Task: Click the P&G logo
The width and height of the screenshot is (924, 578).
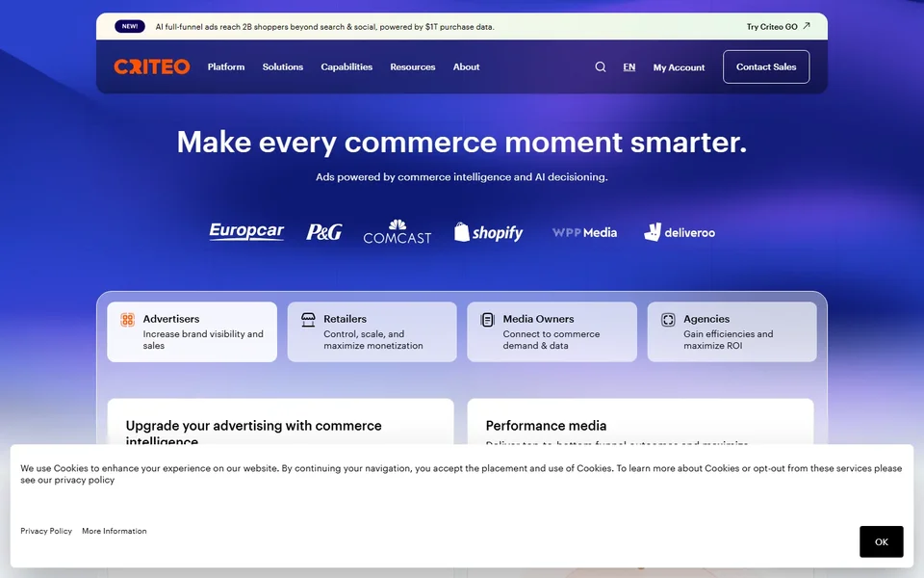Action: pos(323,232)
